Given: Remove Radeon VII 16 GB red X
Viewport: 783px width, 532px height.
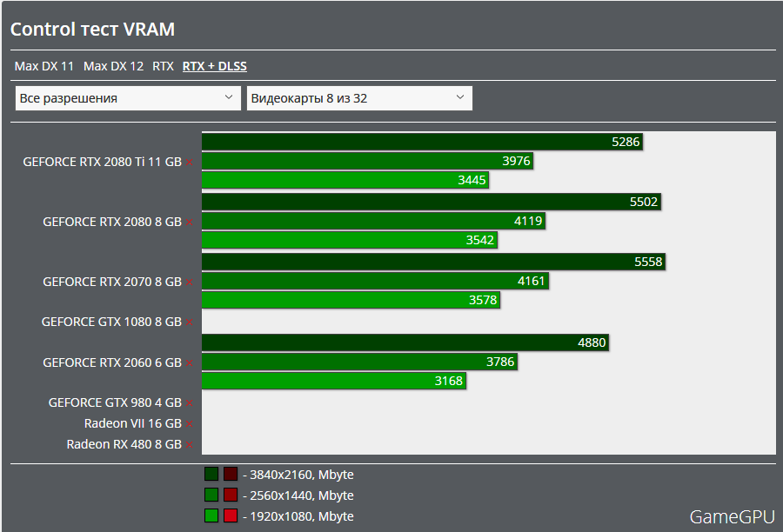Looking at the screenshot, I should [190, 424].
